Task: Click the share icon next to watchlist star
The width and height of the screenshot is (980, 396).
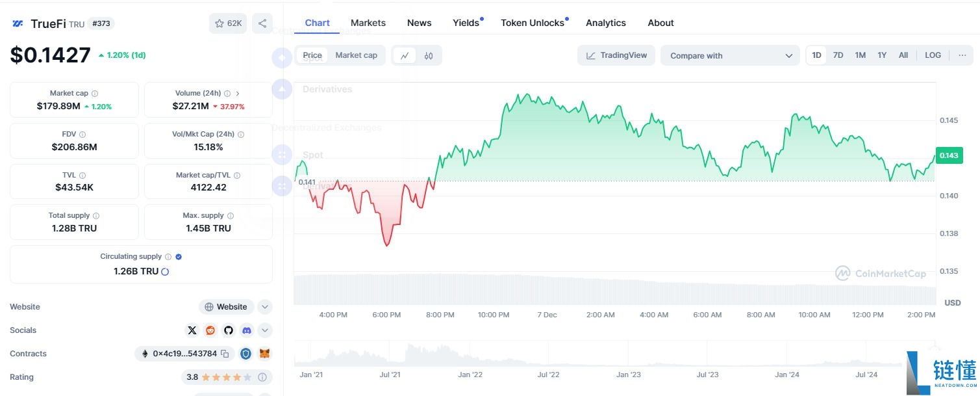Action: click(262, 23)
